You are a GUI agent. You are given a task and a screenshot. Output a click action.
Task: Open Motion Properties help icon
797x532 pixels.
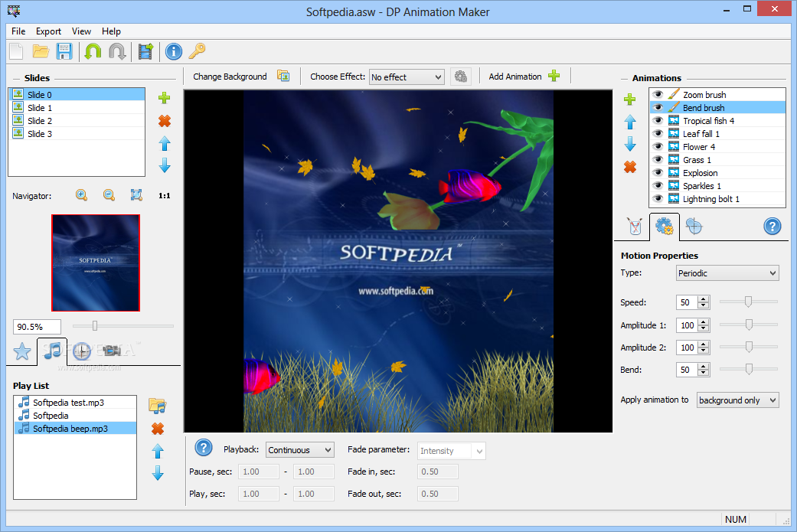coord(772,226)
